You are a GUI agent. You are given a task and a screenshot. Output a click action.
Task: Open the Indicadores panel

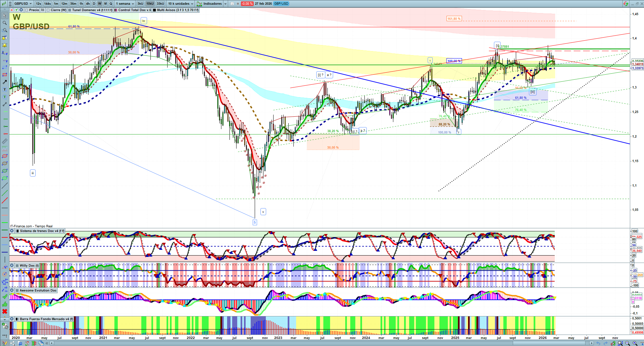coord(209,4)
